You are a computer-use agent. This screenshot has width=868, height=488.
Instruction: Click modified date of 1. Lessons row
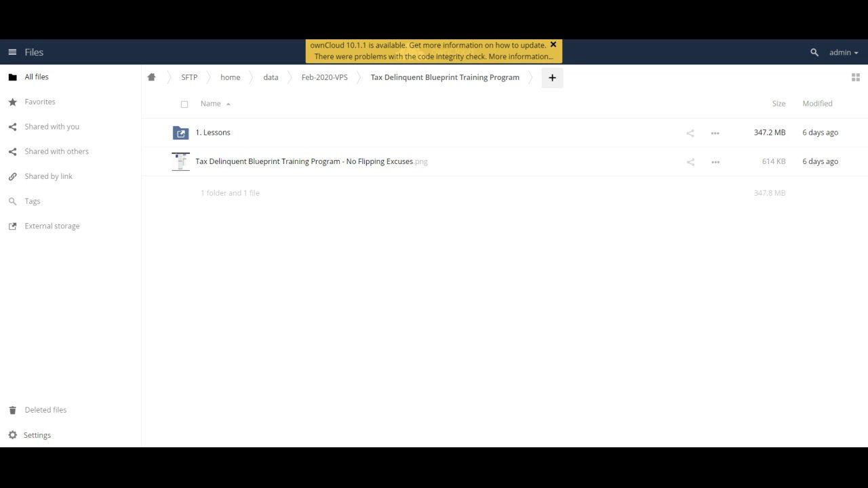[x=821, y=132]
